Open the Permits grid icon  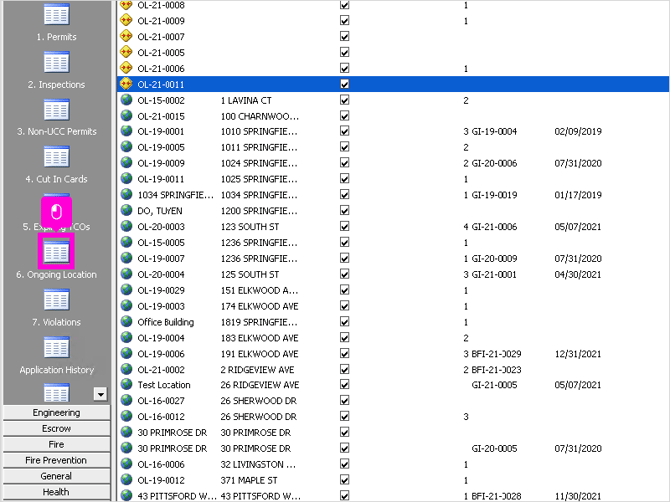click(x=56, y=14)
